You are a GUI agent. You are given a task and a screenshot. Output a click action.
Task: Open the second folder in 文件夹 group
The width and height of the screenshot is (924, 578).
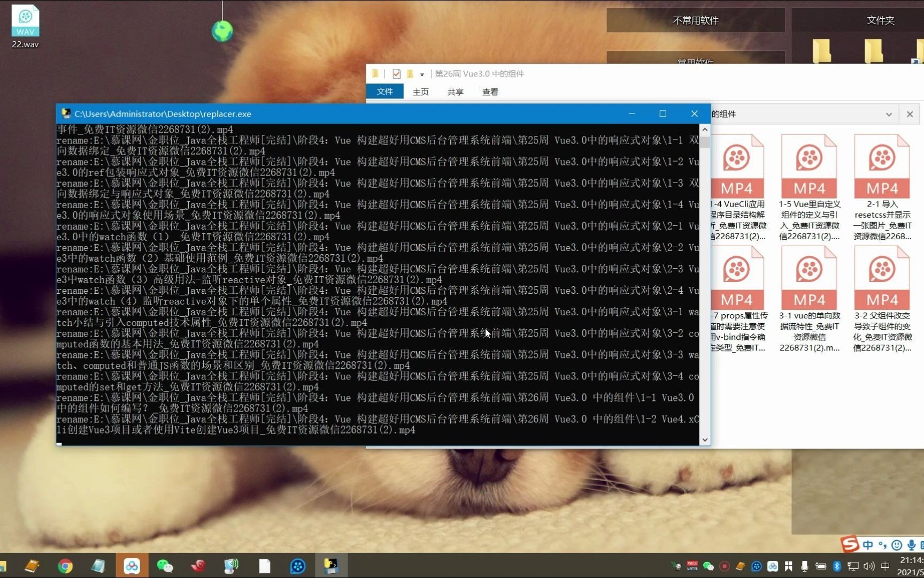click(x=873, y=51)
